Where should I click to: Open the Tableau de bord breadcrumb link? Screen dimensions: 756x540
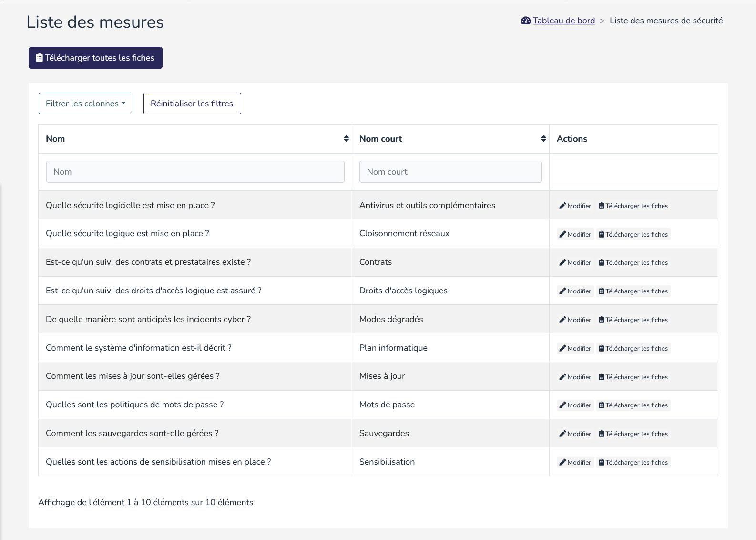pos(563,21)
